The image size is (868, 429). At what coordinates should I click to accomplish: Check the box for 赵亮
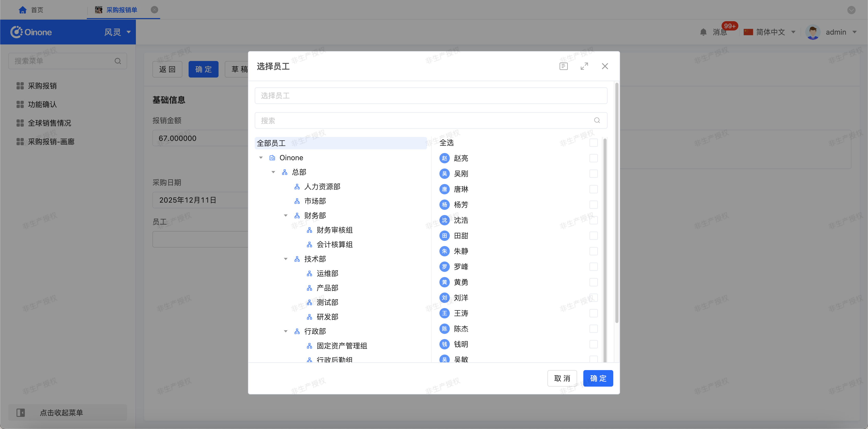point(593,158)
